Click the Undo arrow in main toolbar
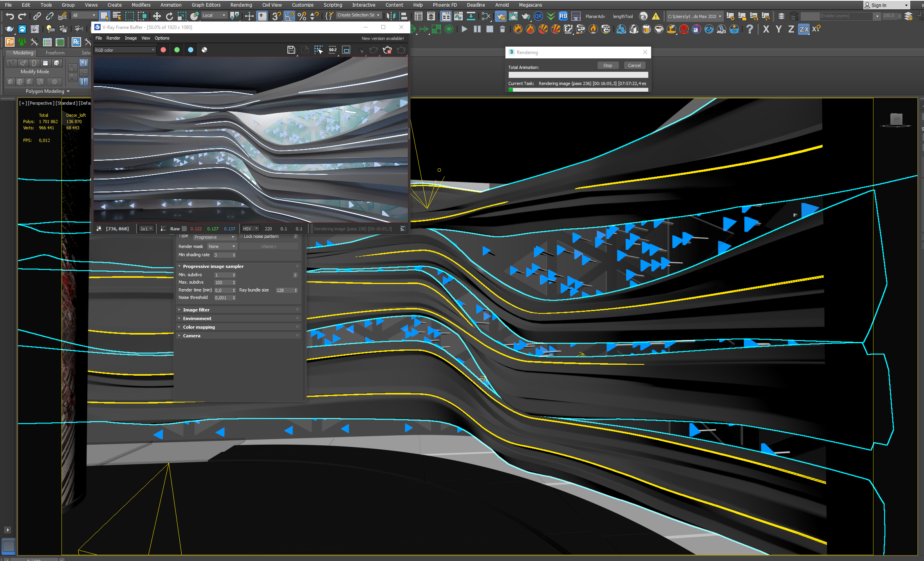Viewport: 924px width, 561px height. point(10,16)
